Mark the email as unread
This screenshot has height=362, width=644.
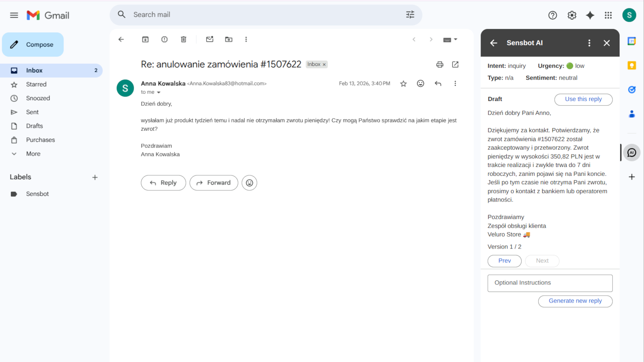pos(210,39)
